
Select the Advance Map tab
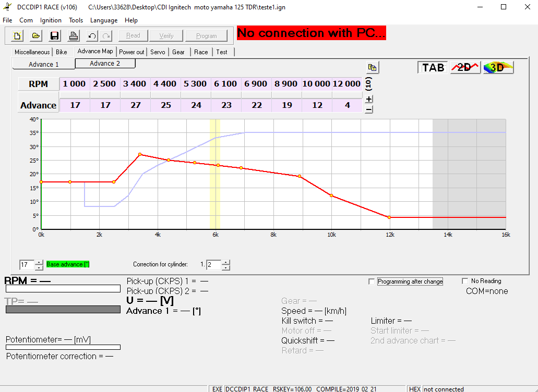pyautogui.click(x=95, y=51)
